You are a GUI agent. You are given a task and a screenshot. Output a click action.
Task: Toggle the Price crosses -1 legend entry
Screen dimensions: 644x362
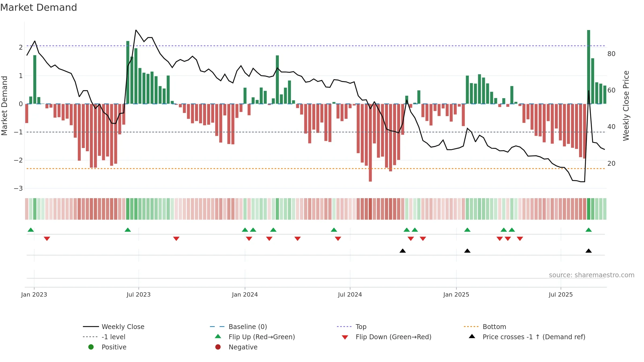click(x=527, y=337)
